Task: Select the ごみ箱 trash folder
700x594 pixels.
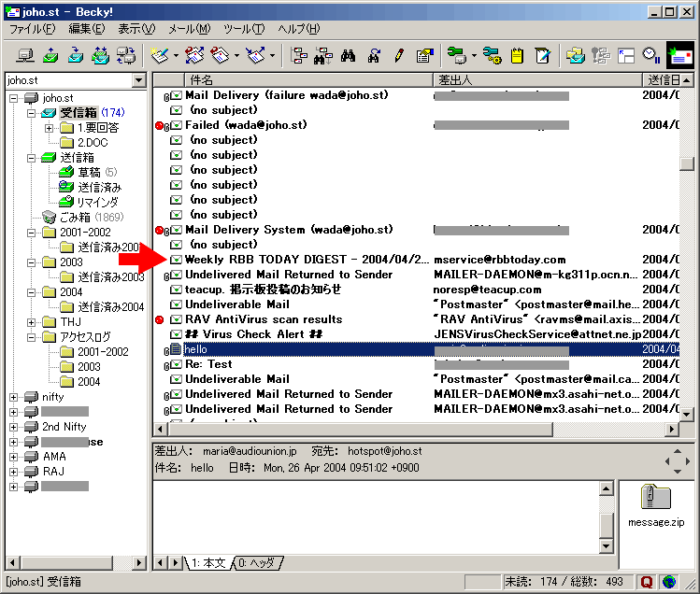Action: [x=77, y=217]
